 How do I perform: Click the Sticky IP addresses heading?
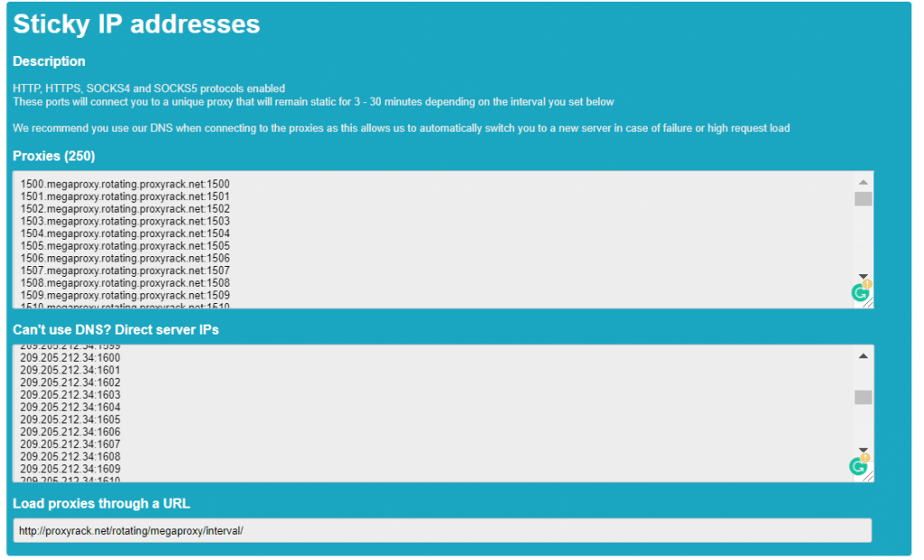point(134,24)
